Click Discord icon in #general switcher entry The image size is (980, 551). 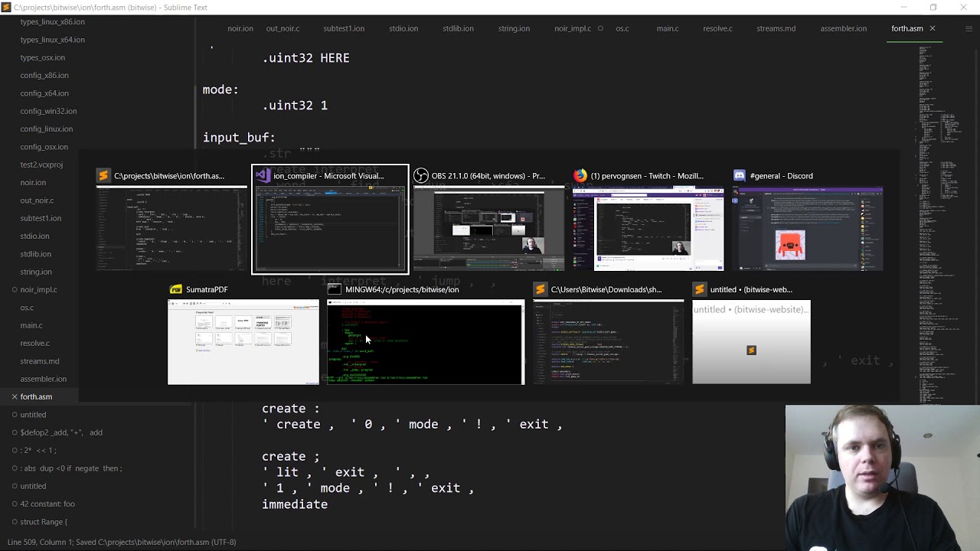point(739,176)
